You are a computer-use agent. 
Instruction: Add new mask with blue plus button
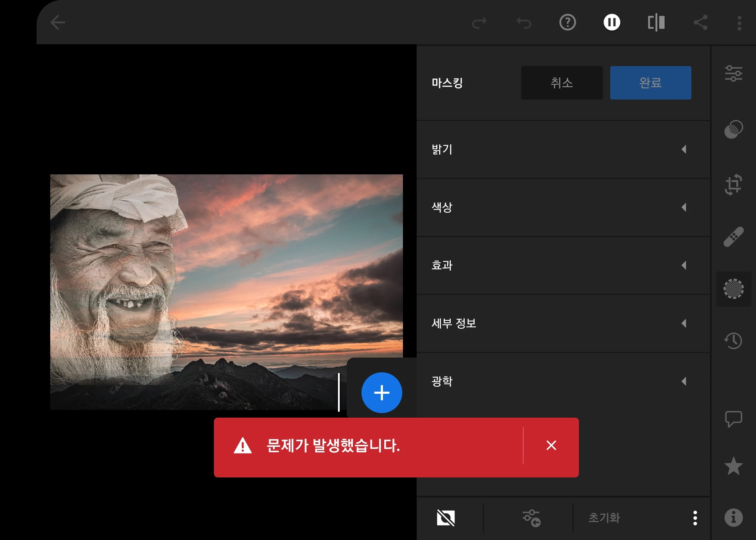coord(382,393)
